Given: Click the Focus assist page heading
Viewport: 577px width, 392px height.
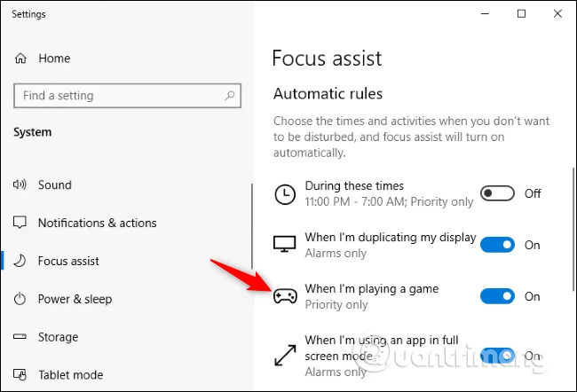Looking at the screenshot, I should point(327,59).
